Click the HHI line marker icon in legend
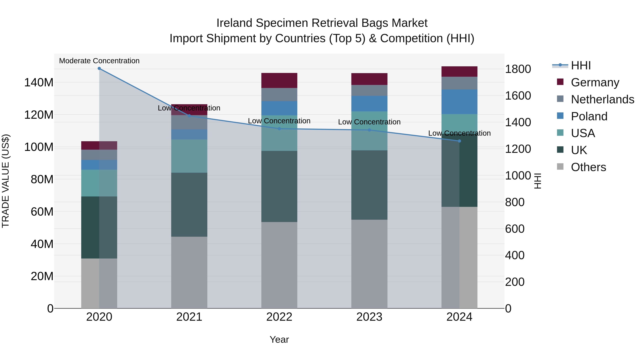644x362 pixels. (x=560, y=65)
